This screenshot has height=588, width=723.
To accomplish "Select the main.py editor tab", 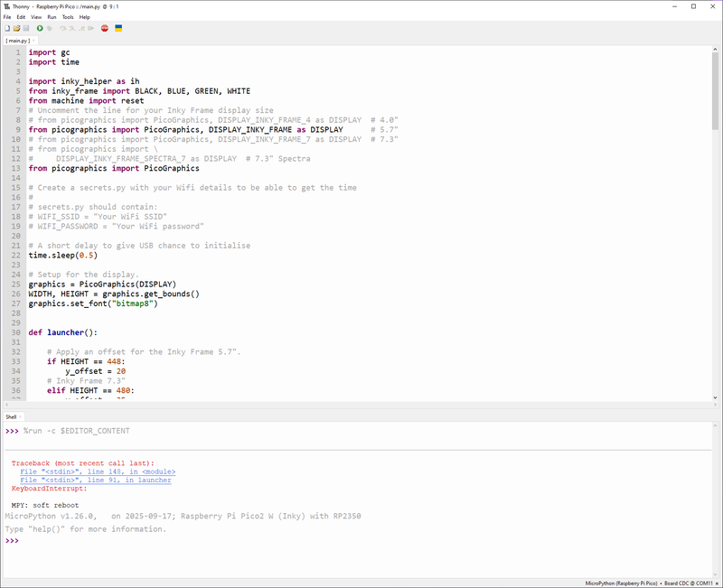I will point(15,41).
